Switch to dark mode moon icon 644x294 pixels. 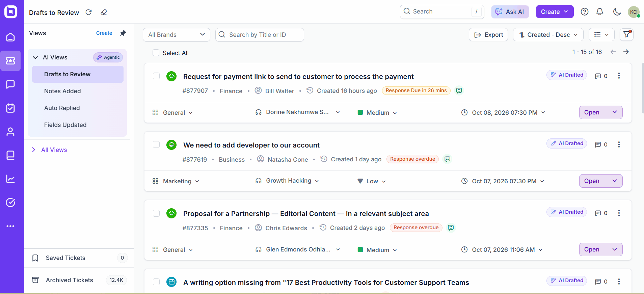click(617, 12)
